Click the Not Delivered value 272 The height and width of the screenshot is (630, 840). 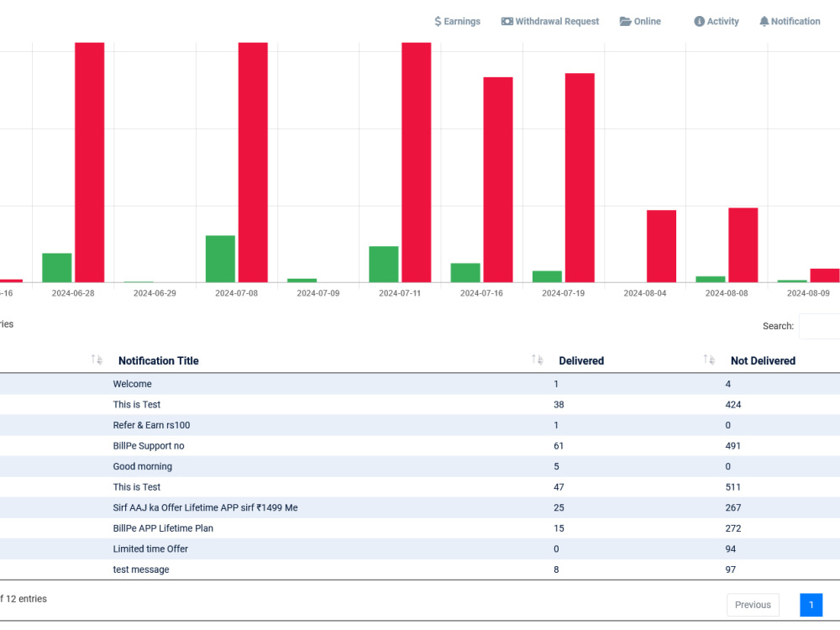click(x=732, y=528)
